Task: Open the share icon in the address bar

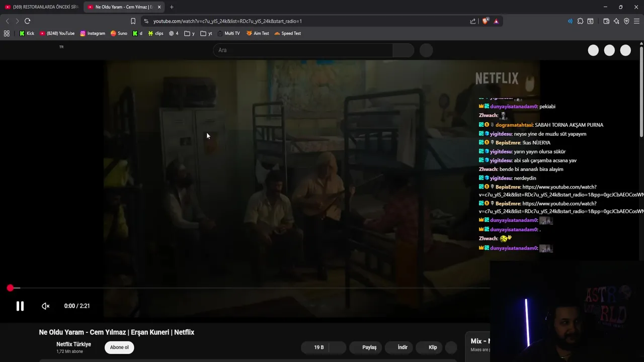Action: click(x=473, y=21)
